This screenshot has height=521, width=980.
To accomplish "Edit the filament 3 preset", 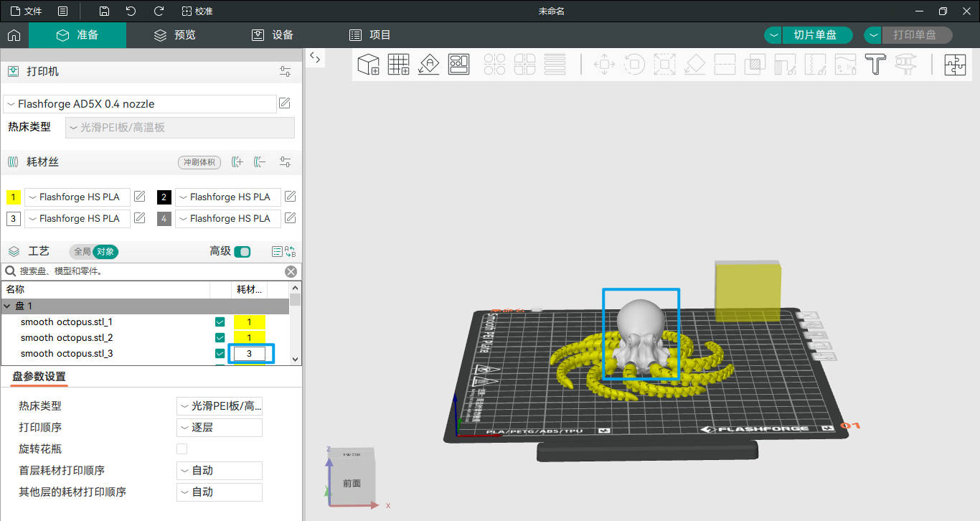I will (x=140, y=218).
